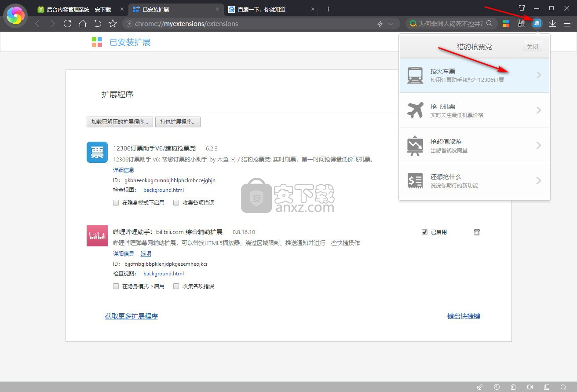
Task: Close the 百度一下 tab
Action: [313, 9]
